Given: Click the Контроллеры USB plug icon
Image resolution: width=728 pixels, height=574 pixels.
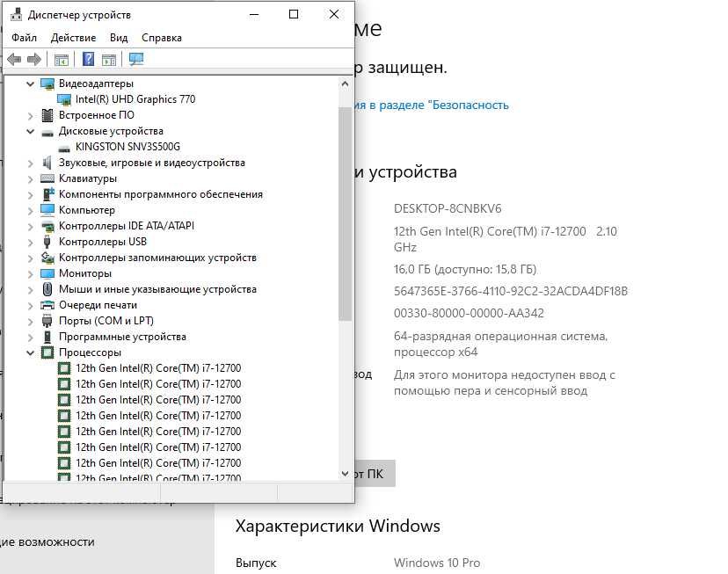Looking at the screenshot, I should tap(47, 242).
